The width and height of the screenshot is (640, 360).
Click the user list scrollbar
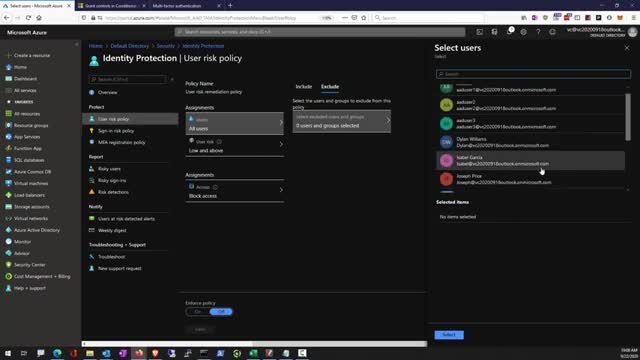pos(628,117)
